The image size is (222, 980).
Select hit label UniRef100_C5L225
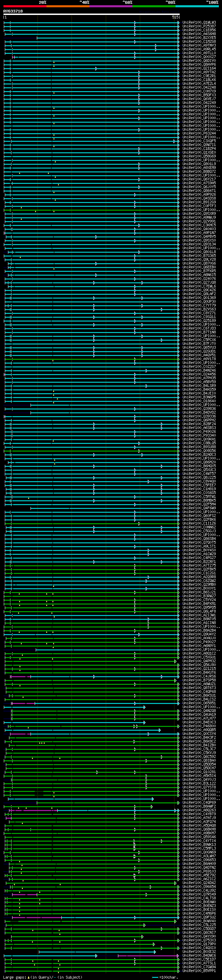point(199,925)
